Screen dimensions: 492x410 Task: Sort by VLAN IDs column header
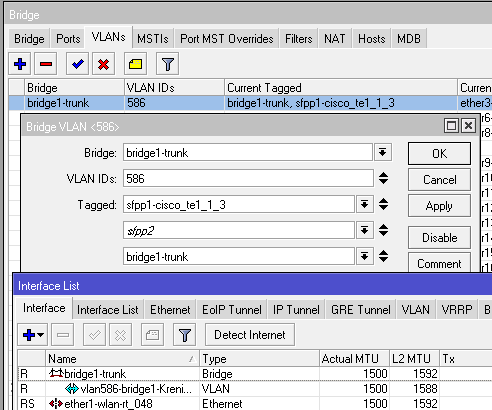point(174,88)
